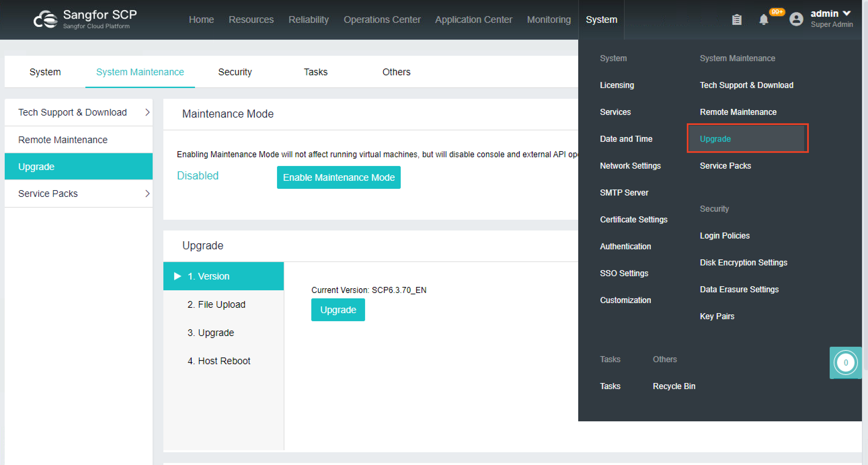Screen dimensions: 868x465
Task: Select Upgrade in left sidebar
Action: coord(79,167)
